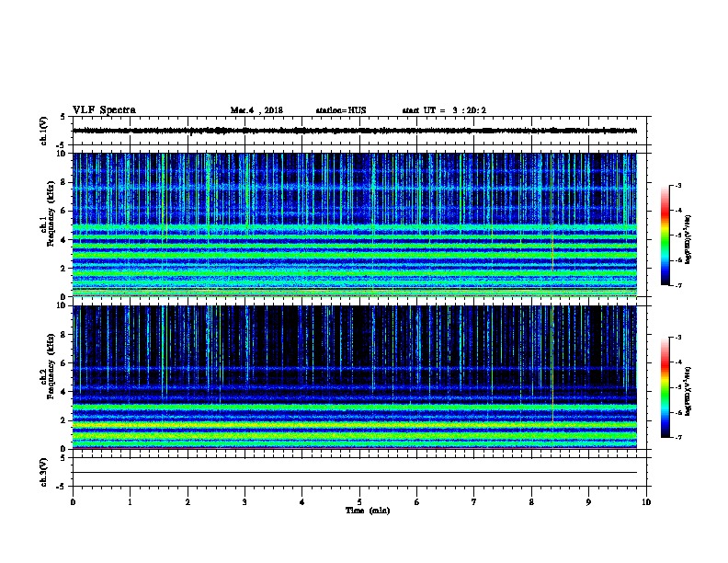Click the "7" tick on the time axis
Viewport: 728px width, 563px height.
(x=474, y=502)
